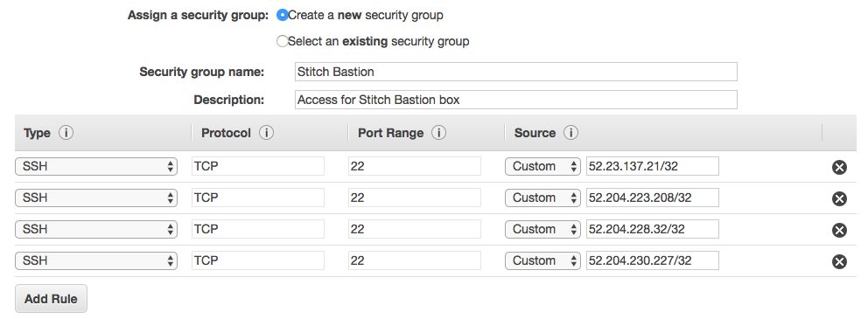
Task: Click the info icon next to Port Range
Action: click(439, 133)
